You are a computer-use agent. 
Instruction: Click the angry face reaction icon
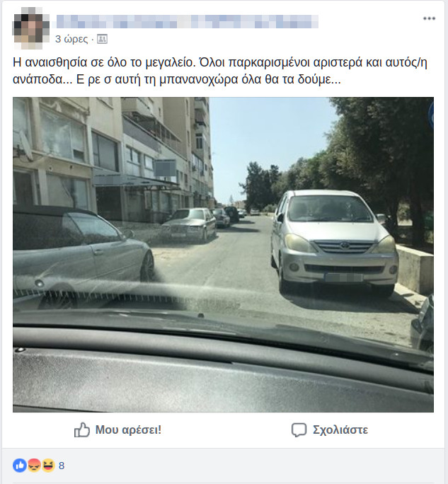coord(34,465)
